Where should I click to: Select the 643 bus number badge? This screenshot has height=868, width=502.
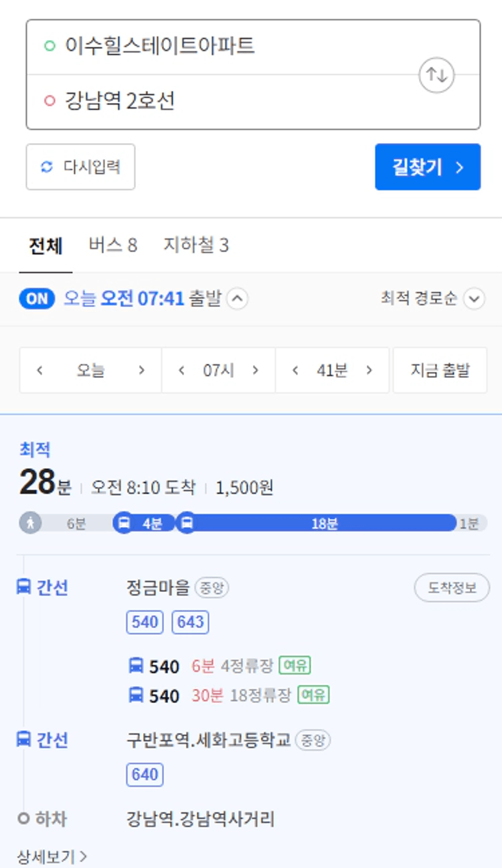pos(190,622)
